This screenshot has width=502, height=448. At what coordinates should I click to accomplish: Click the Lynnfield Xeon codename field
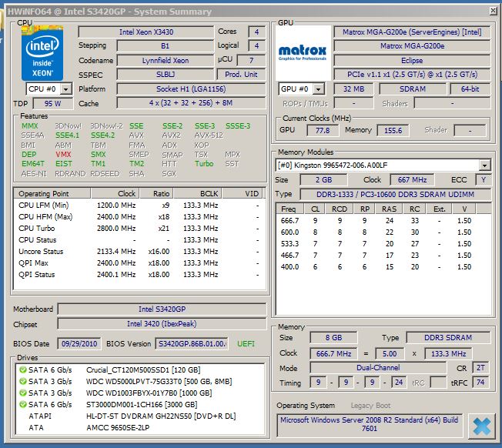[166, 61]
